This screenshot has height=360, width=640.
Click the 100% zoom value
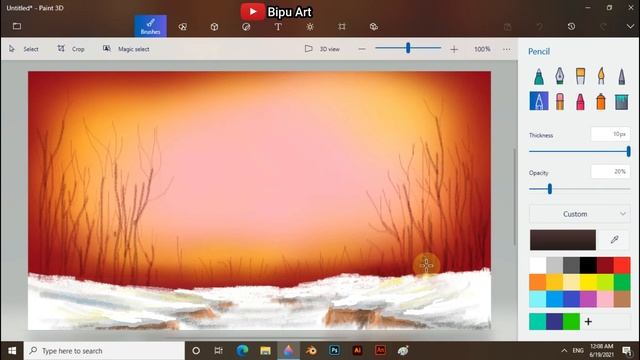tap(482, 49)
